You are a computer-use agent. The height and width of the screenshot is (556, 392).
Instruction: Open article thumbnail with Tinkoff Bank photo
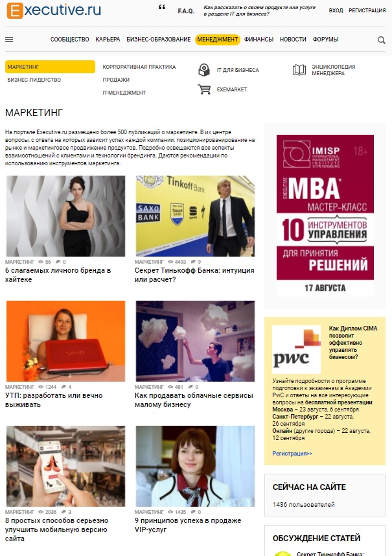[x=195, y=216]
